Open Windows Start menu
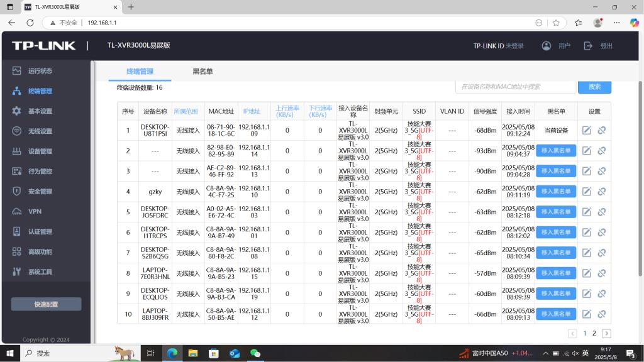644x362 pixels. click(10, 353)
